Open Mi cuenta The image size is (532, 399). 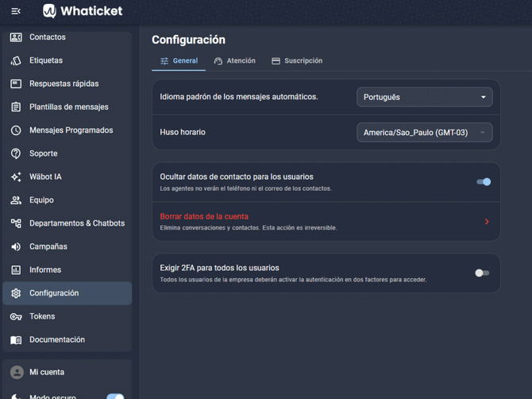click(x=67, y=372)
